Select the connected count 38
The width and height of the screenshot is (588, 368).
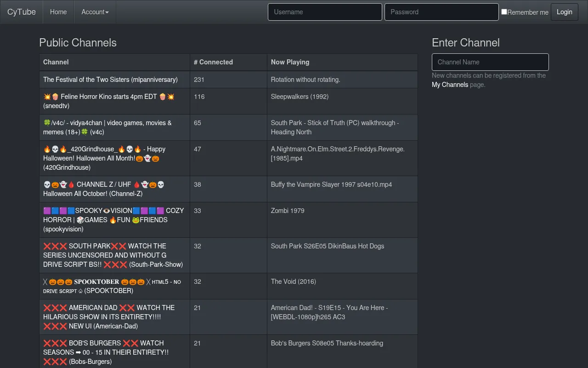pos(198,184)
